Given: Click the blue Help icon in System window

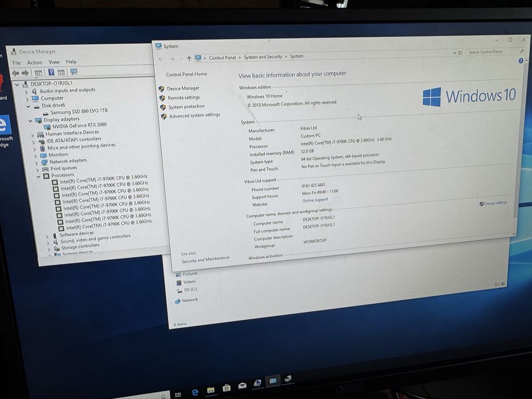Looking at the screenshot, I should tap(521, 60).
